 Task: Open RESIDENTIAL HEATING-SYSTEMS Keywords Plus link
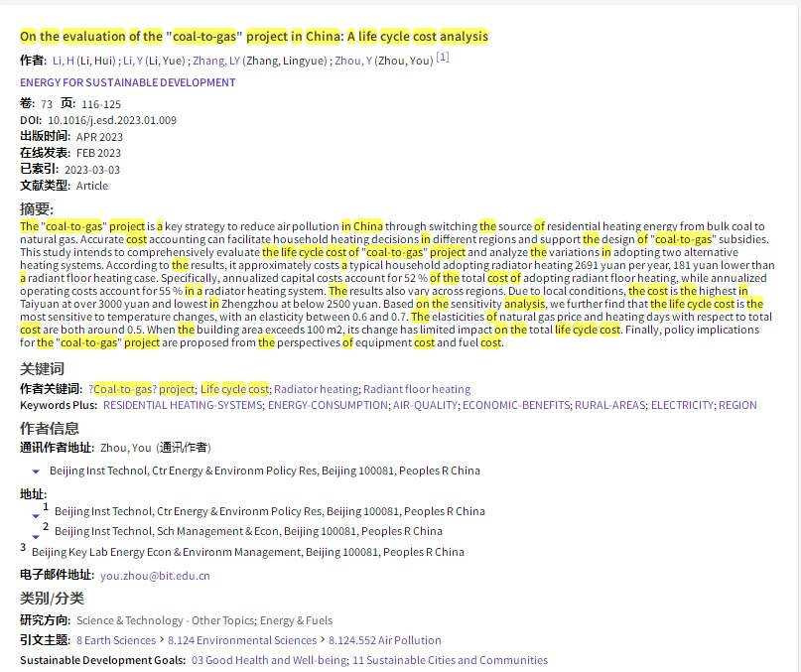[x=183, y=405]
